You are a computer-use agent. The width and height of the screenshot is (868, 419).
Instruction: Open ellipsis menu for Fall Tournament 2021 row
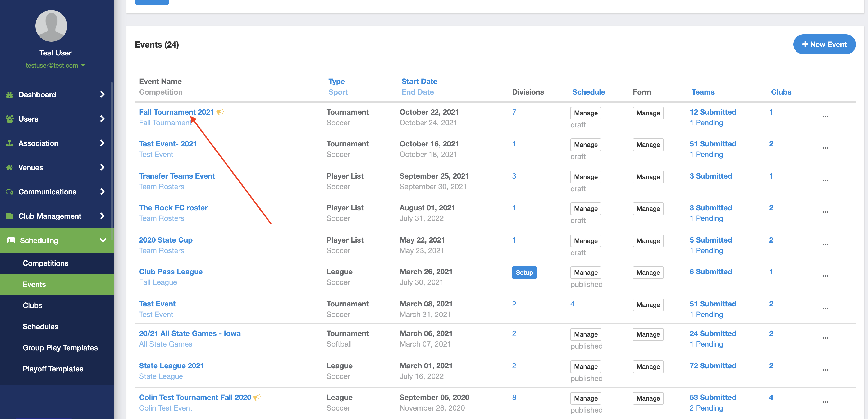pos(825,117)
